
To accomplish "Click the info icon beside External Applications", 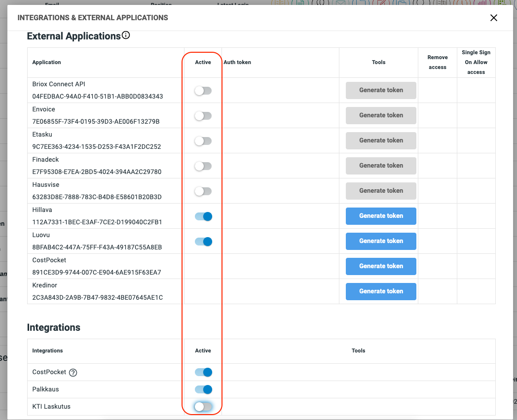I will (x=126, y=35).
